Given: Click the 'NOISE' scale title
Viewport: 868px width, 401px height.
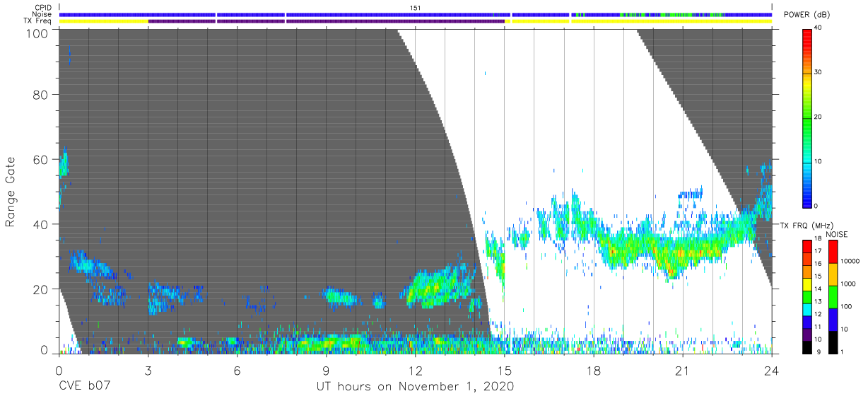Looking at the screenshot, I should [835, 234].
